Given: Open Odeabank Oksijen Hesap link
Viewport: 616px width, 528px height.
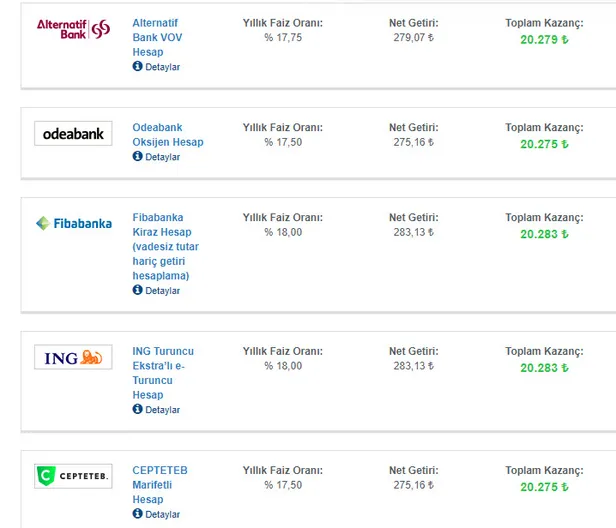Looking at the screenshot, I should coord(167,135).
